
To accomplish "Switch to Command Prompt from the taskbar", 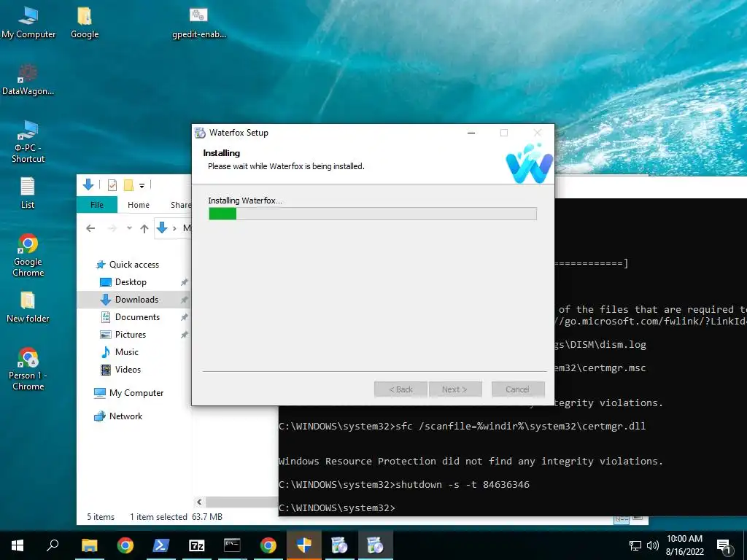I will click(232, 545).
